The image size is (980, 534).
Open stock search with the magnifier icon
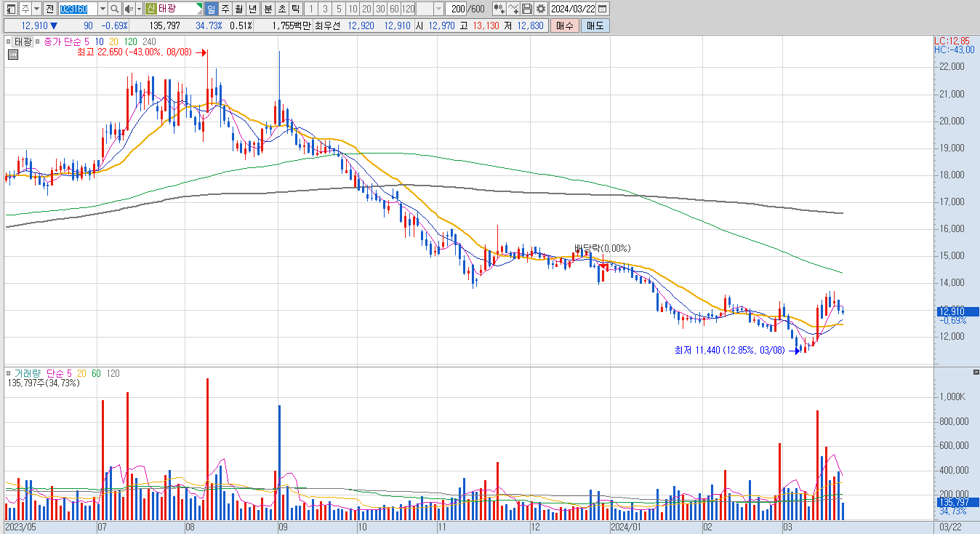(x=114, y=9)
